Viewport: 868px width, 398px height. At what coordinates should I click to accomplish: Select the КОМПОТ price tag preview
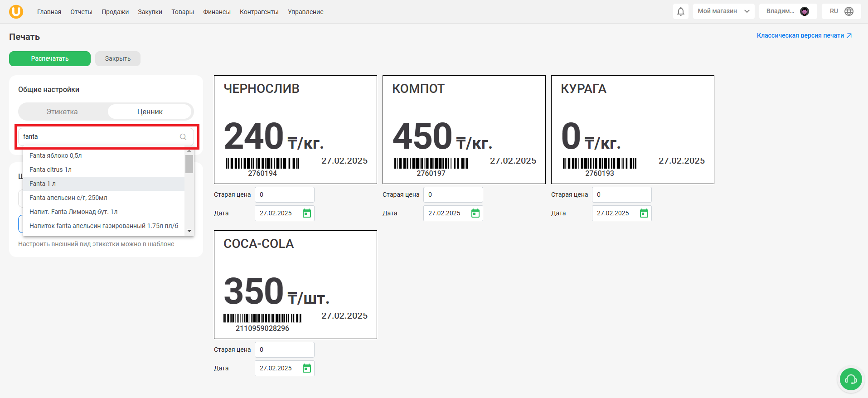(x=464, y=130)
